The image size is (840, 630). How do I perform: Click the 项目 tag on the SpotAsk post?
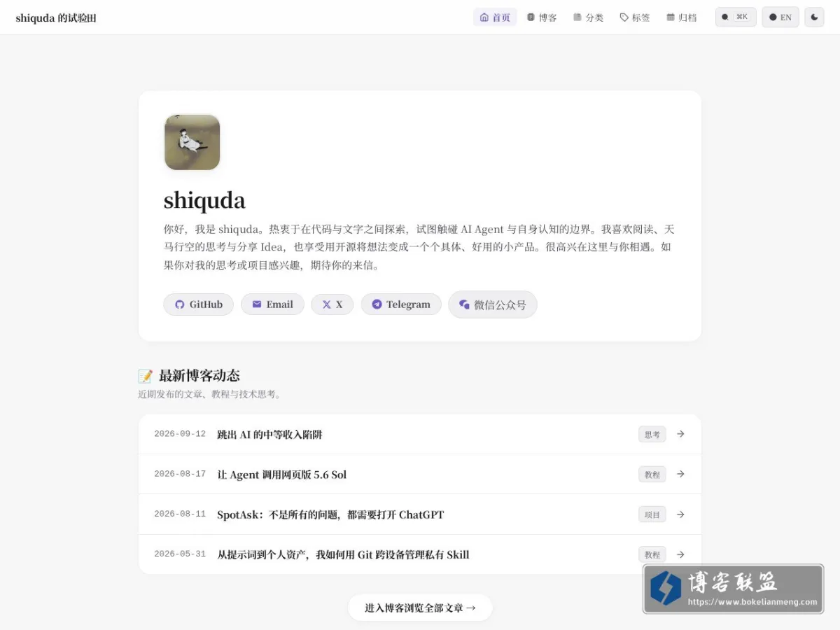coord(652,514)
